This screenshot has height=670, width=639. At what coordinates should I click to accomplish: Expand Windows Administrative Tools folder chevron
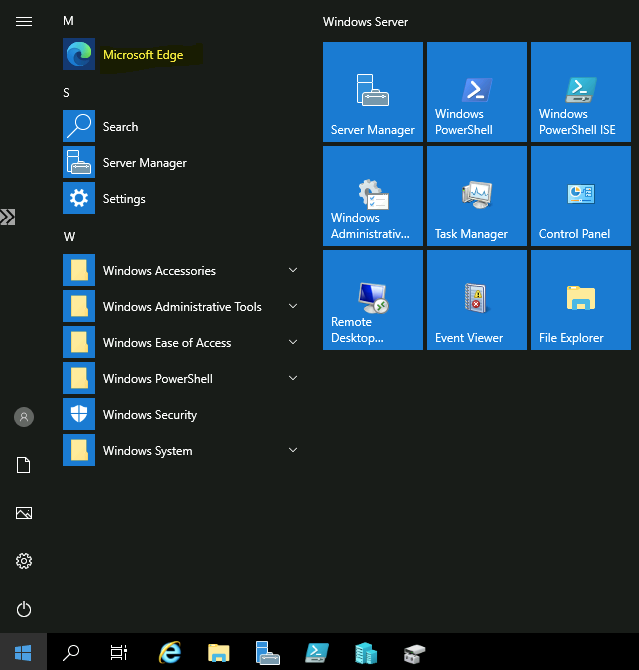293,306
